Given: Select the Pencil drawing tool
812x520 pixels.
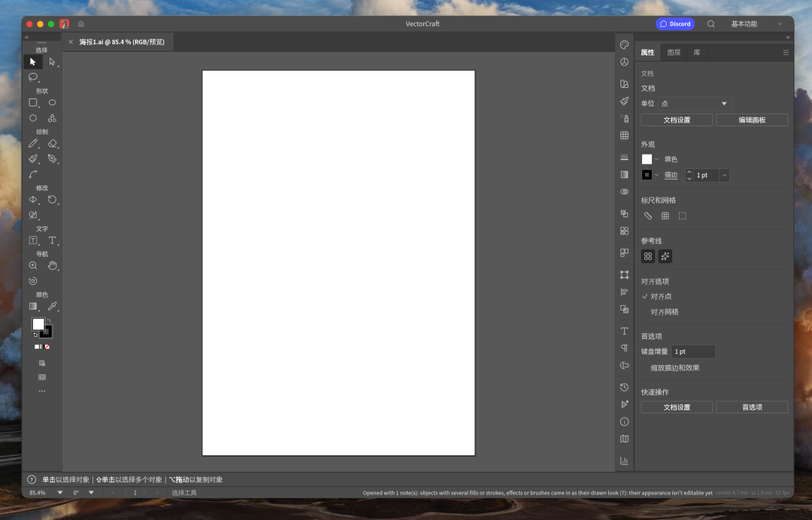Looking at the screenshot, I should click(x=33, y=144).
